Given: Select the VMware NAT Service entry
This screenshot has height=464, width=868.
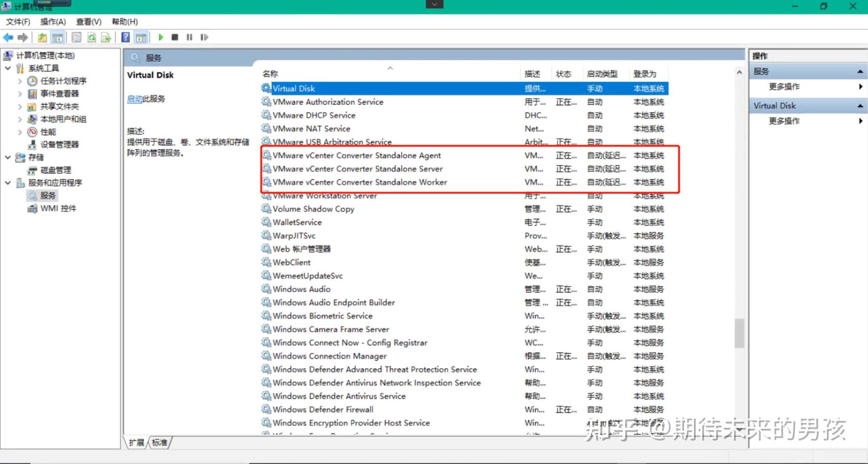Looking at the screenshot, I should click(311, 128).
